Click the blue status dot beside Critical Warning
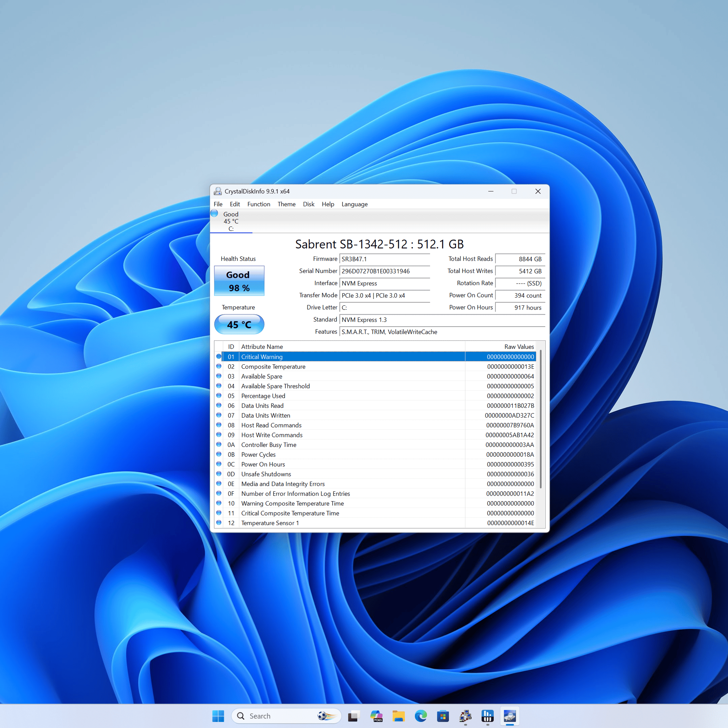Viewport: 728px width, 728px height. (219, 357)
